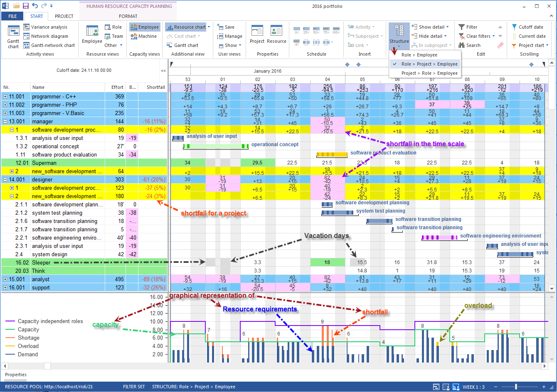Open the Search tool

coord(470,45)
